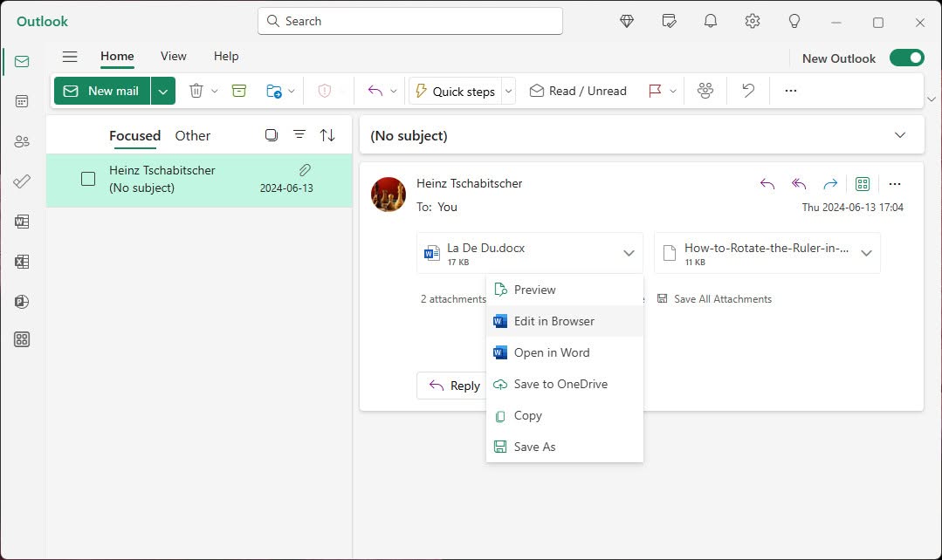
Task: Click the Delete trash can icon
Action: tap(196, 91)
